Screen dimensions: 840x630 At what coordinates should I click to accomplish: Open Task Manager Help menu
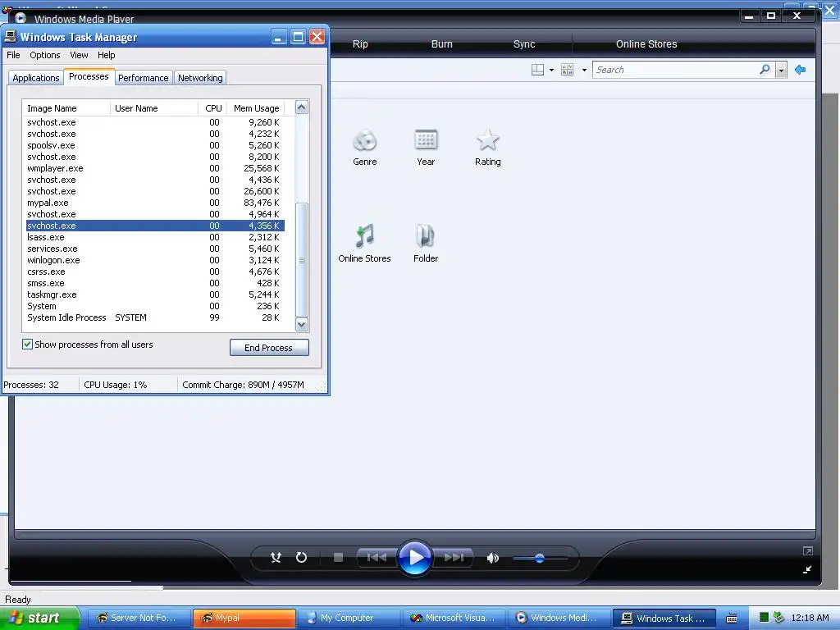coord(106,55)
